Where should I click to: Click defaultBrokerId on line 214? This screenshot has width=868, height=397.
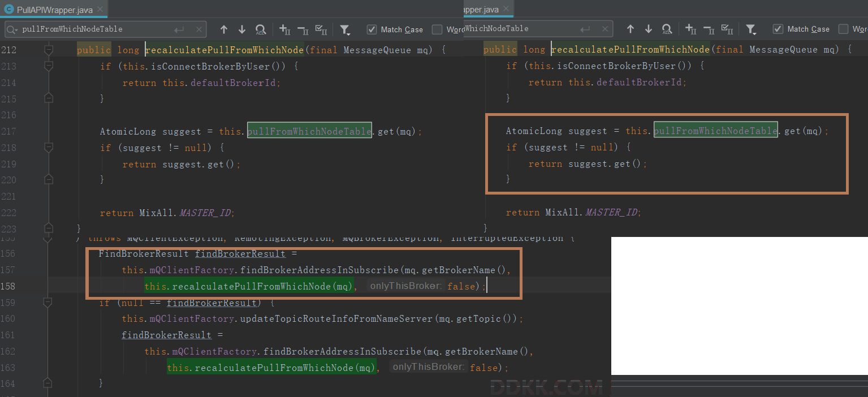tap(234, 83)
